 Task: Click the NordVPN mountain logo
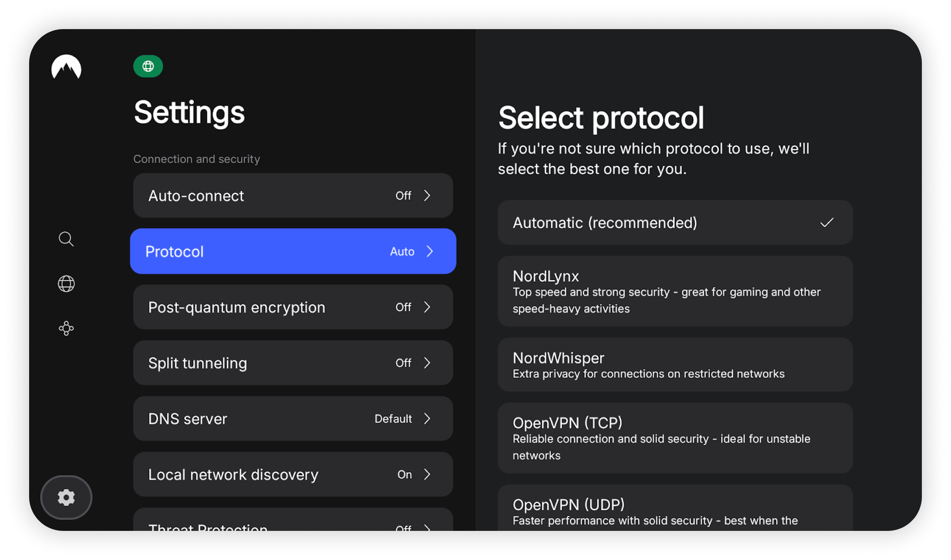click(66, 67)
